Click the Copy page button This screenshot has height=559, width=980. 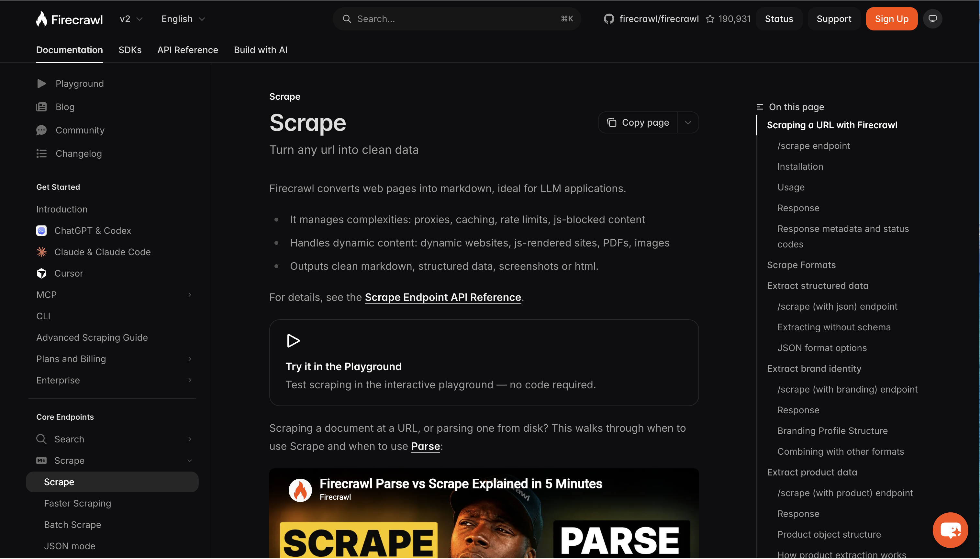[x=638, y=122]
